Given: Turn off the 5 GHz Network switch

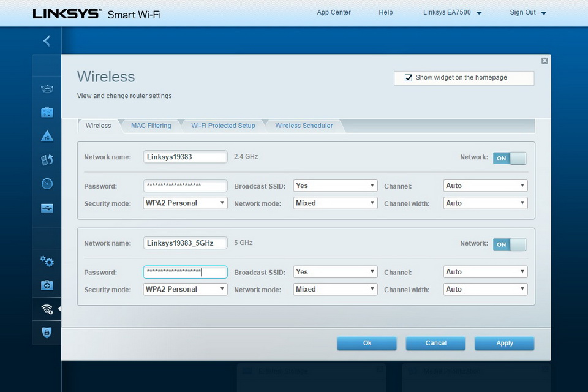Looking at the screenshot, I should 510,244.
